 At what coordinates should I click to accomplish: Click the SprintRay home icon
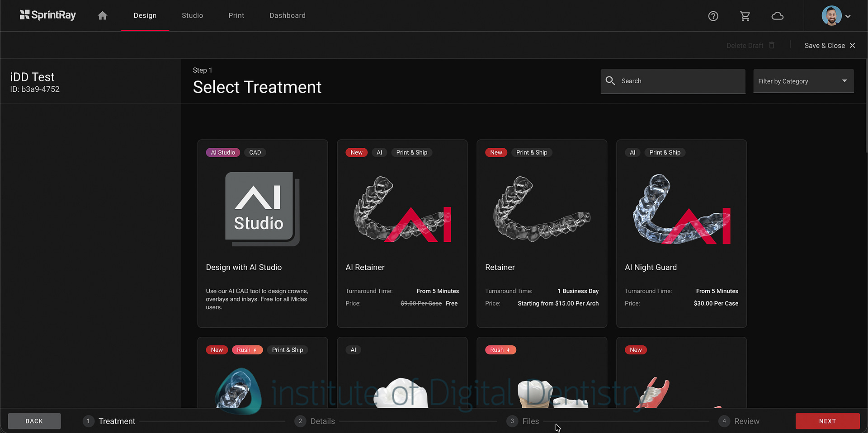coord(102,15)
